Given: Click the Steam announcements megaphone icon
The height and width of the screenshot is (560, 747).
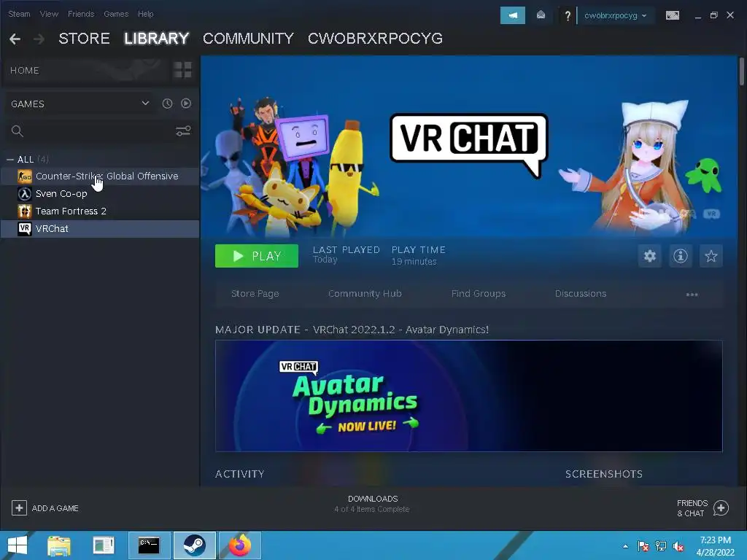Looking at the screenshot, I should [x=513, y=15].
